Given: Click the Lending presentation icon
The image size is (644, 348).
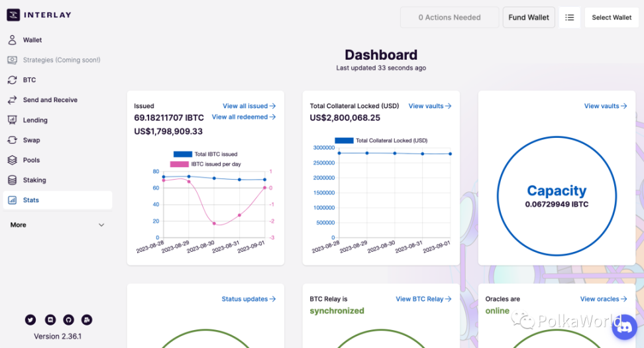Looking at the screenshot, I should click(x=13, y=120).
